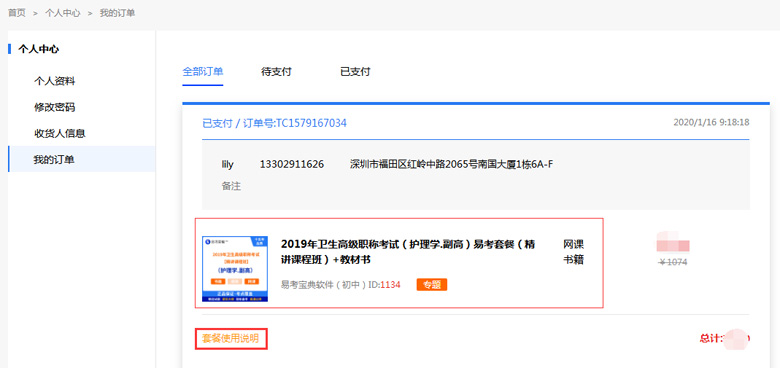Go to 首页 in the breadcrumb

(16, 13)
